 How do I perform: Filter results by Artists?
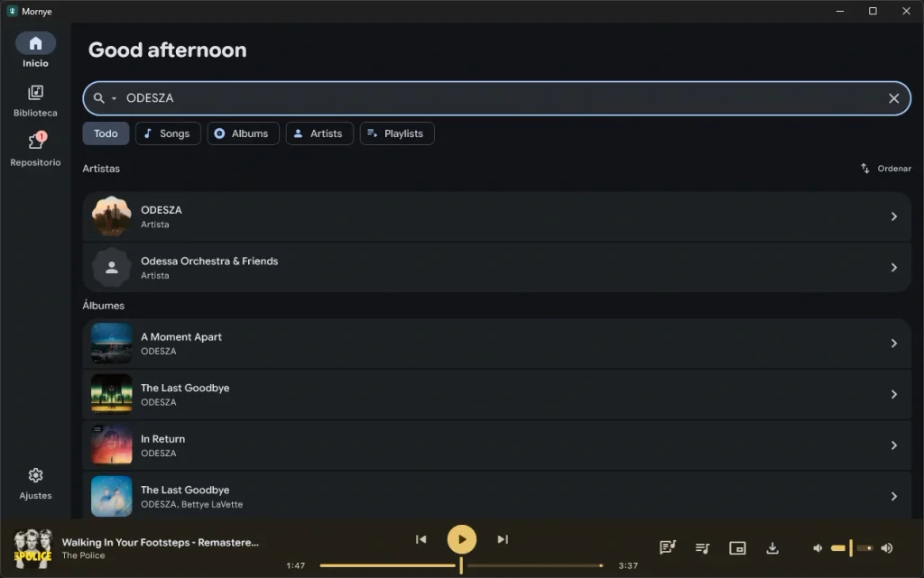pos(319,133)
